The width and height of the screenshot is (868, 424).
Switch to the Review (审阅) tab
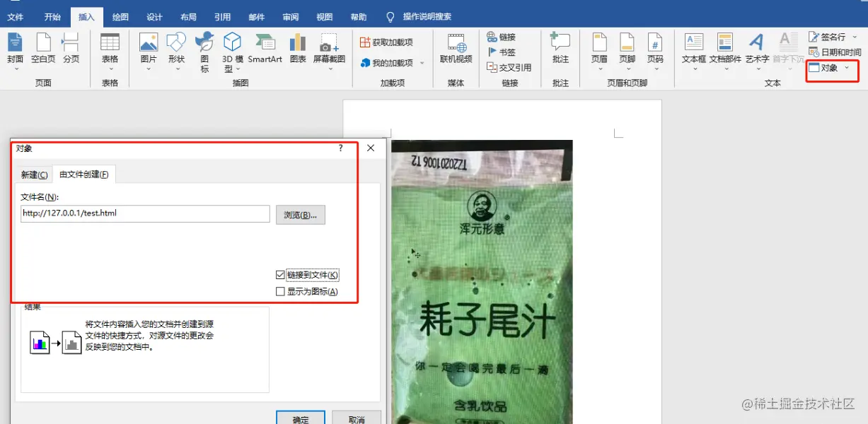coord(290,17)
